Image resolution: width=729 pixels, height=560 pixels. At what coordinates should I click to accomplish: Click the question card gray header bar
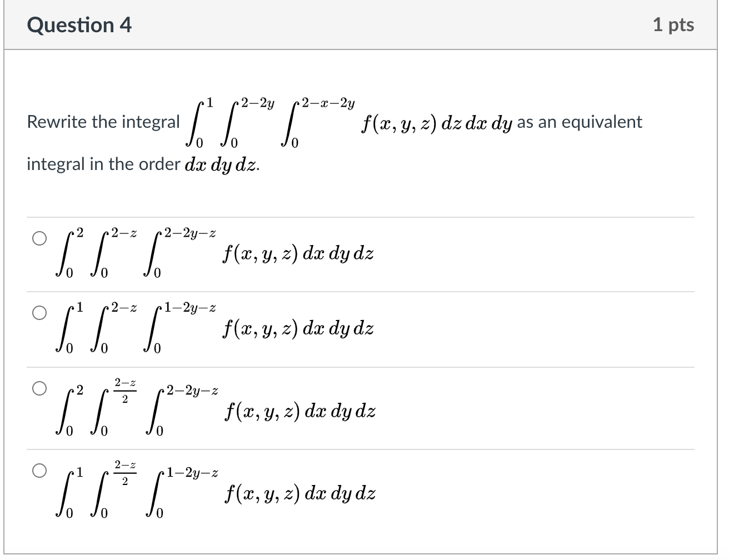coord(361,24)
